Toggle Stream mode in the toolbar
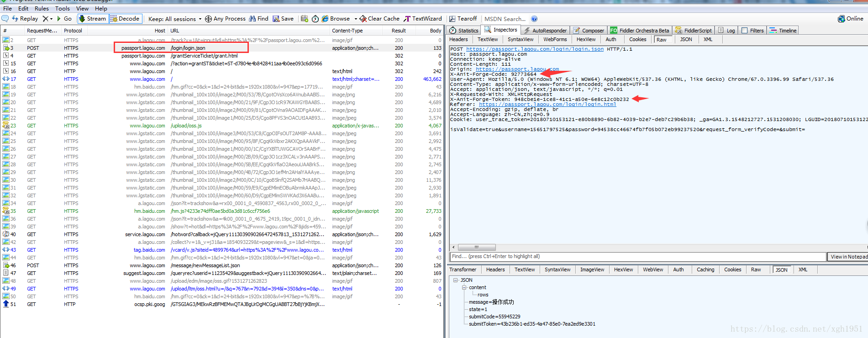 pyautogui.click(x=92, y=19)
